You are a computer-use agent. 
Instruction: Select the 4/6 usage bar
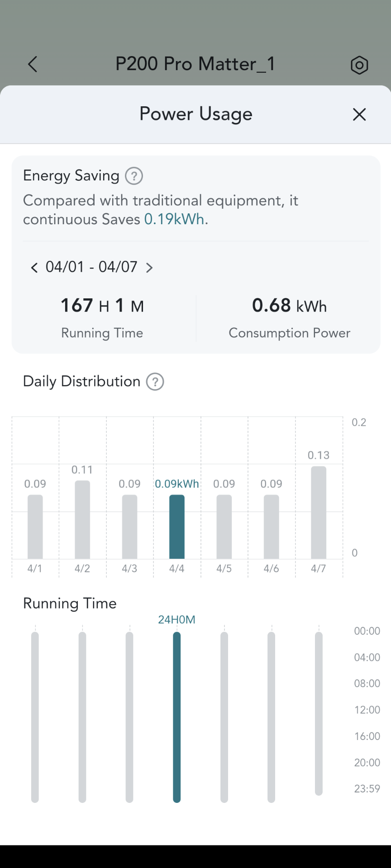[x=271, y=527]
